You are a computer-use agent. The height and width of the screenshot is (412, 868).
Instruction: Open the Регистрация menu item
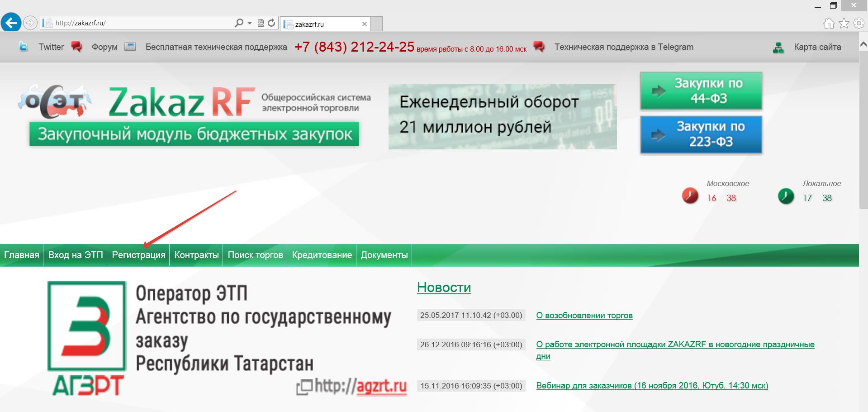point(138,255)
